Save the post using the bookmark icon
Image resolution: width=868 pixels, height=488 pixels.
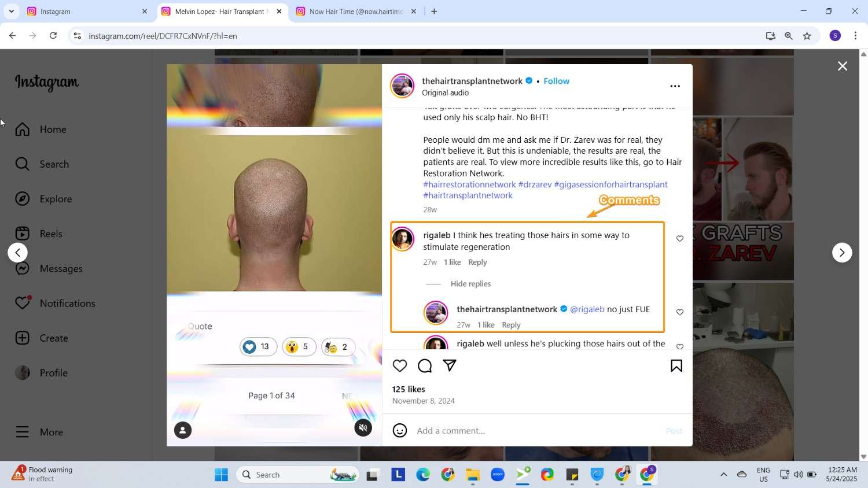676,365
